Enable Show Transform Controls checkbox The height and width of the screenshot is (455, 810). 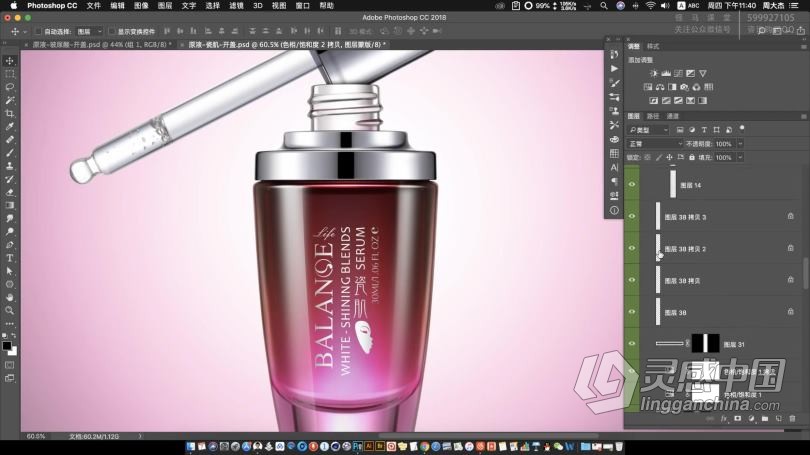pos(112,32)
